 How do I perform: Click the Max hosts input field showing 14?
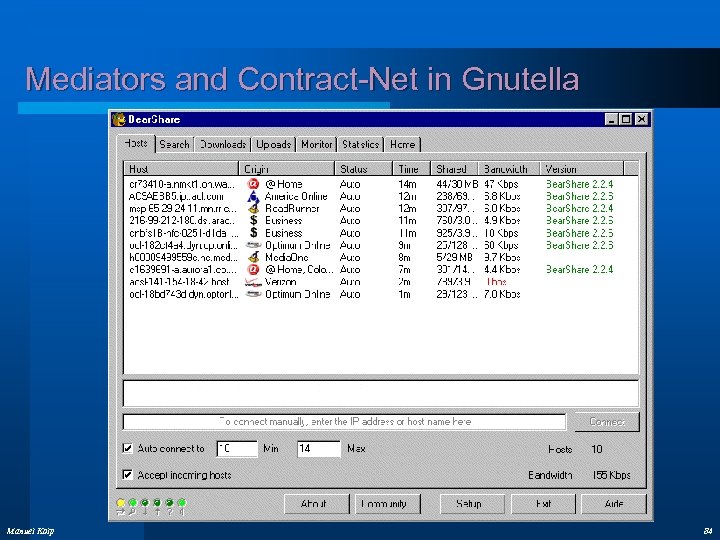coord(319,448)
